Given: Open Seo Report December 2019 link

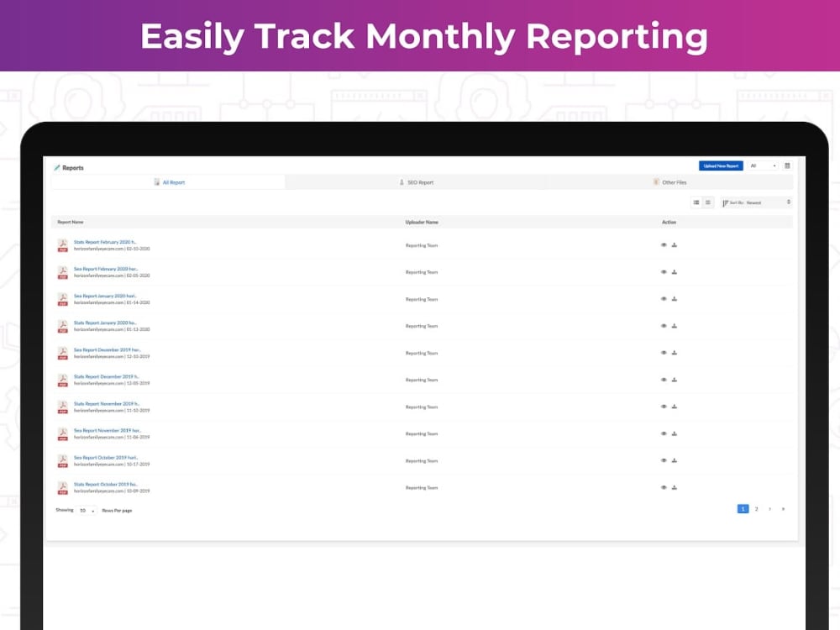Looking at the screenshot, I should pos(108,349).
